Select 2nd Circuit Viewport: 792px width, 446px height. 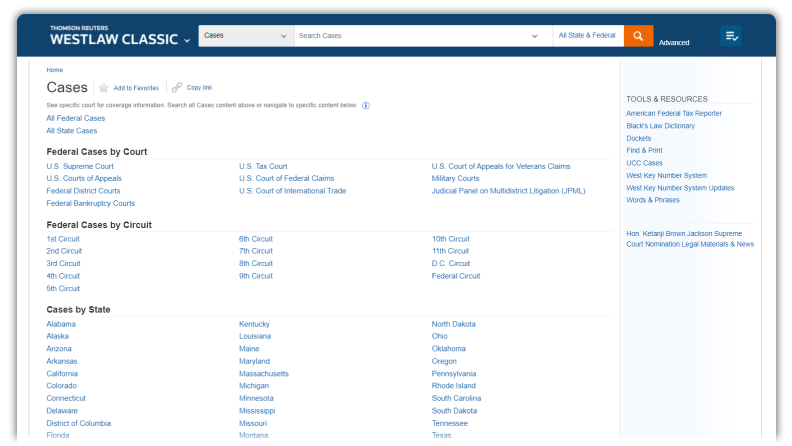[x=64, y=251]
